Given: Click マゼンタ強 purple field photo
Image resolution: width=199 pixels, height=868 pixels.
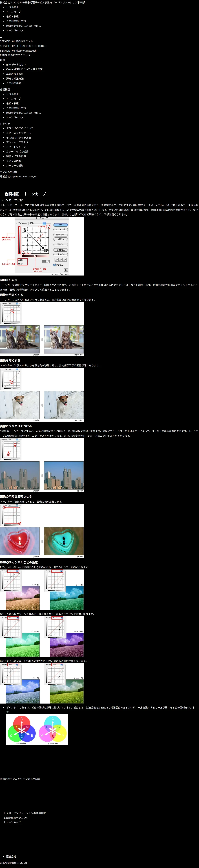Looking at the screenshot, I should 66,645.
